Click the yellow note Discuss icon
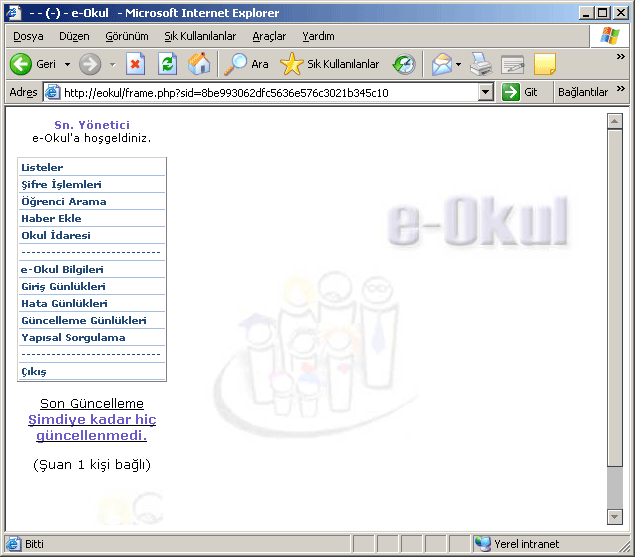 click(545, 64)
